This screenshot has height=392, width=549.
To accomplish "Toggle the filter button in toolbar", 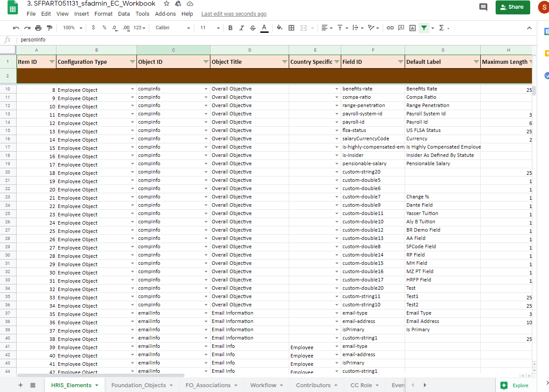I will 423,28.
